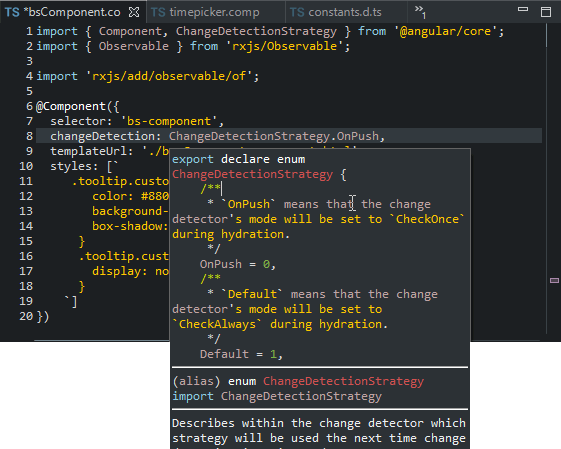Screen dimensions: 561x449
Task: Switch to the timepicker.comp tab
Action: [x=215, y=12]
